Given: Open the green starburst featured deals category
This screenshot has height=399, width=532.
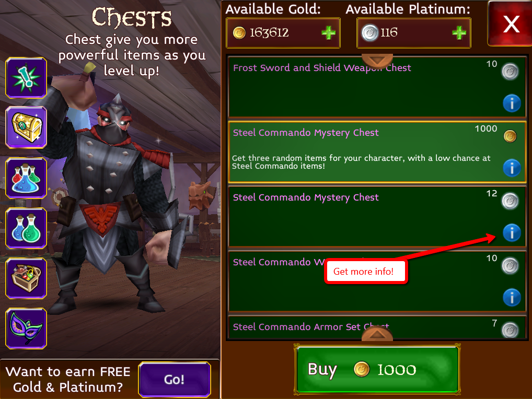Looking at the screenshot, I should coord(26,78).
